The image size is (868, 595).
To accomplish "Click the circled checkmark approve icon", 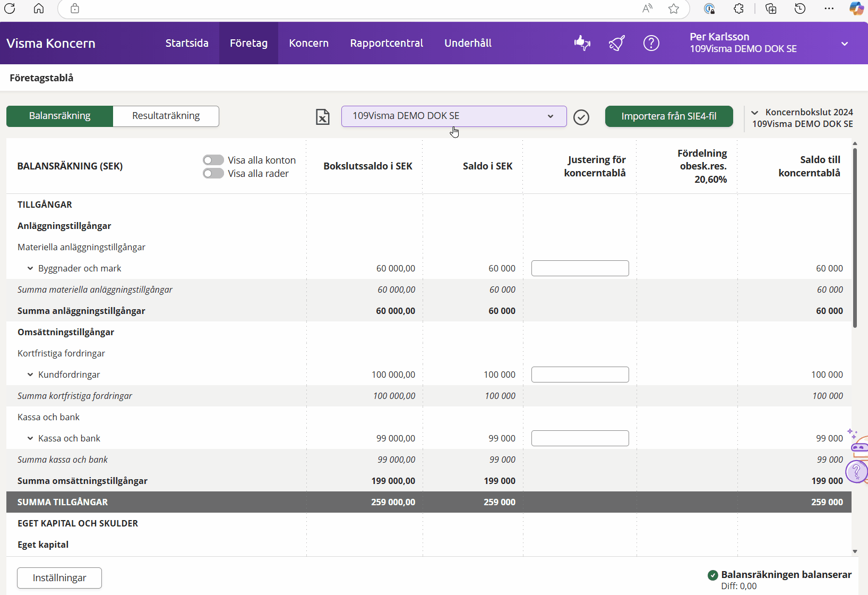I will pos(581,117).
